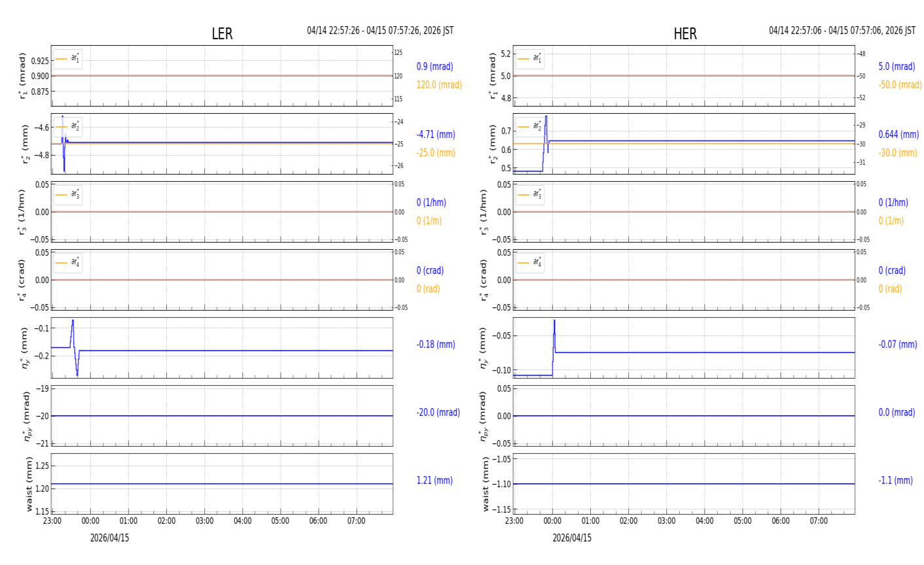
Task: Click the LER r1* (mrad) axis label
Action: (23, 76)
